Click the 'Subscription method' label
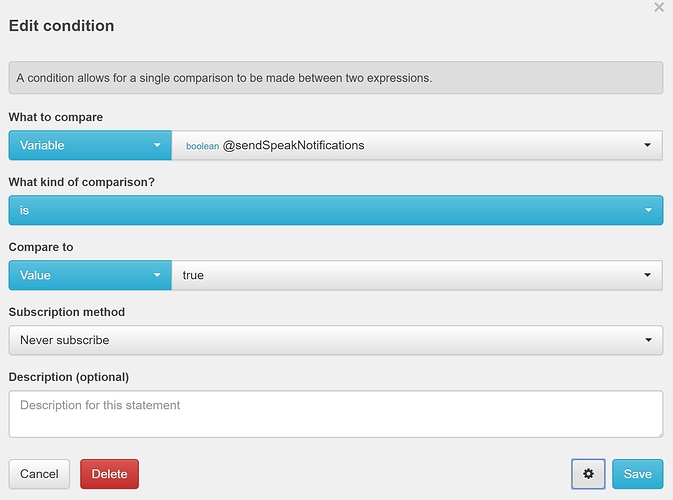673x500 pixels. click(67, 312)
